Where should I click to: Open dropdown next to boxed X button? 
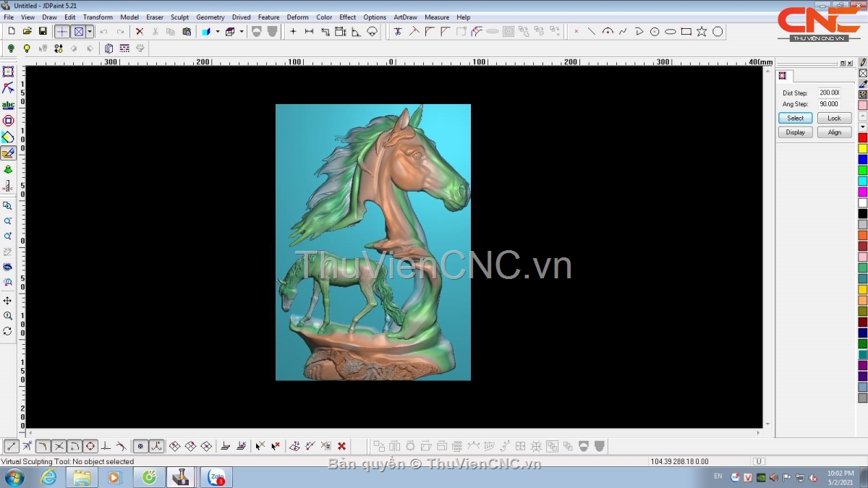click(x=90, y=32)
